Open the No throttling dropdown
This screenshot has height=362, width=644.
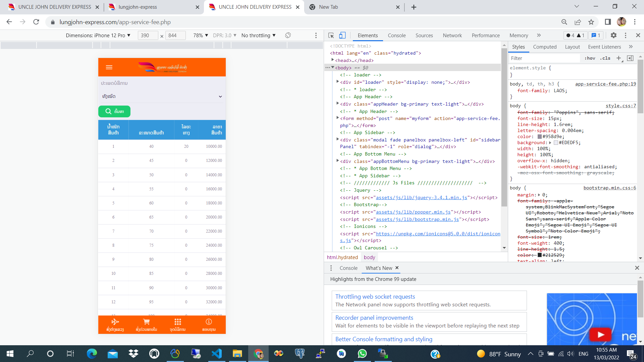click(258, 35)
